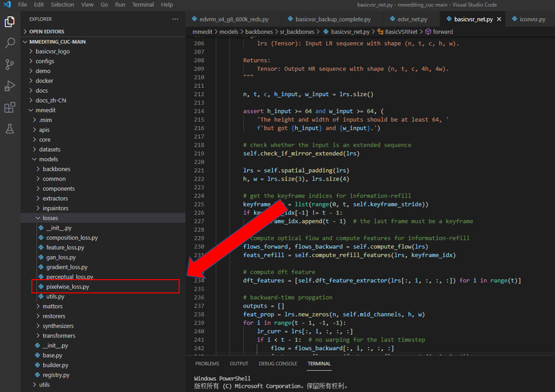Expand the basicvsr_logo folder
Screen dimensions: 555x392
pos(103,52)
